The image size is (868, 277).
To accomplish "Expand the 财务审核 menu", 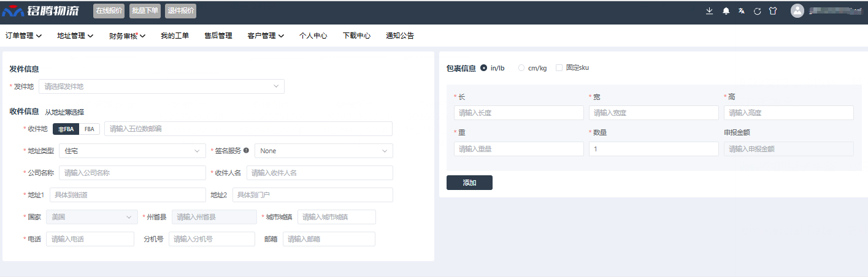I will [x=127, y=36].
